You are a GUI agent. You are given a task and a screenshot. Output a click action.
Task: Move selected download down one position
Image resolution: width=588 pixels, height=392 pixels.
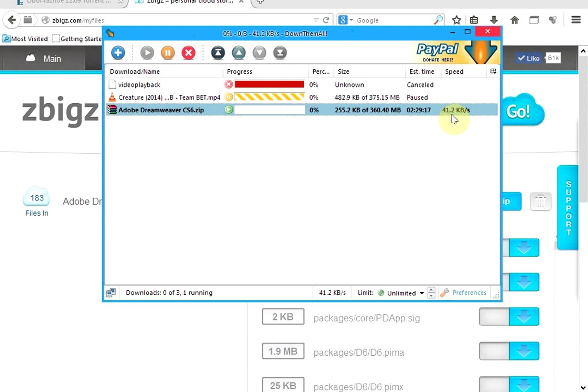click(259, 53)
